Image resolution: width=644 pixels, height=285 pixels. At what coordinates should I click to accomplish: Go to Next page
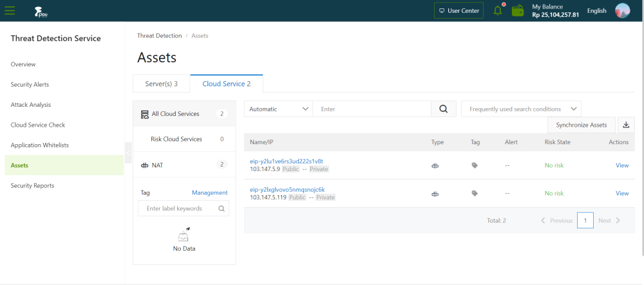click(x=609, y=221)
